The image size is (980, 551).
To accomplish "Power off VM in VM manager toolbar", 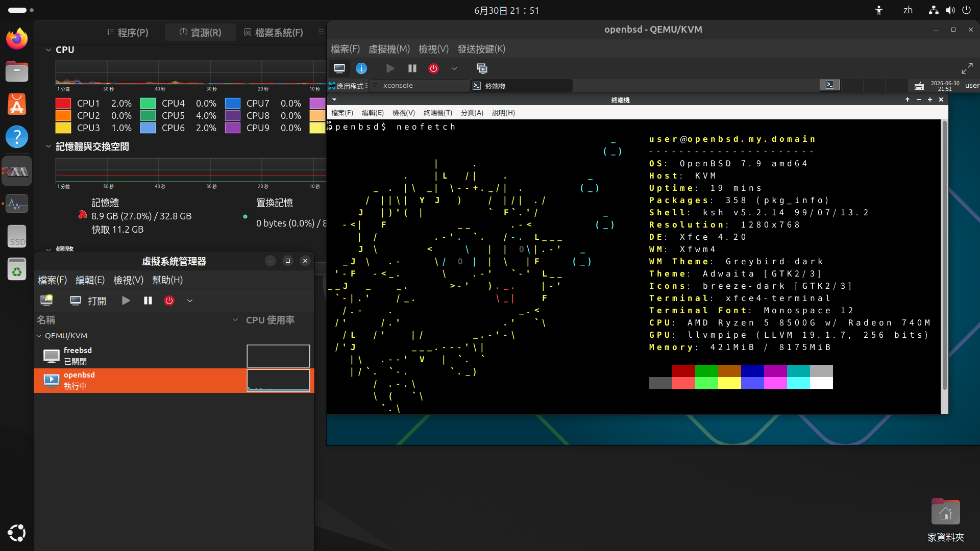I will (x=169, y=300).
